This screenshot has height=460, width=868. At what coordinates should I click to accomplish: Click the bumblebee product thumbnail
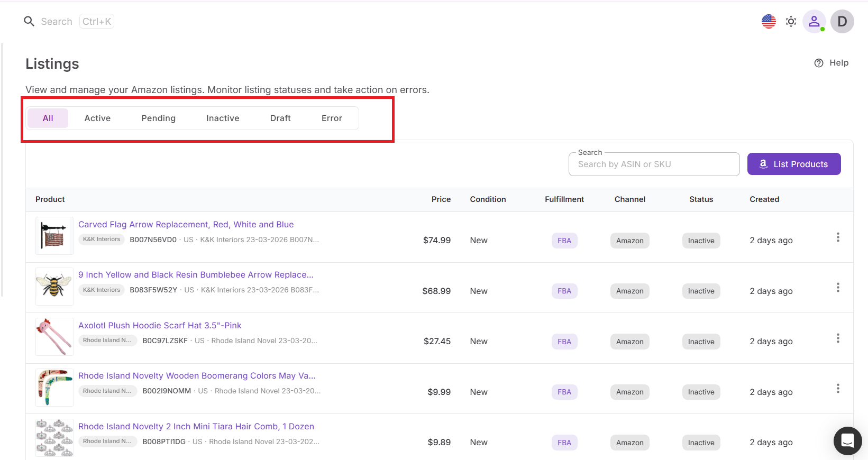54,287
